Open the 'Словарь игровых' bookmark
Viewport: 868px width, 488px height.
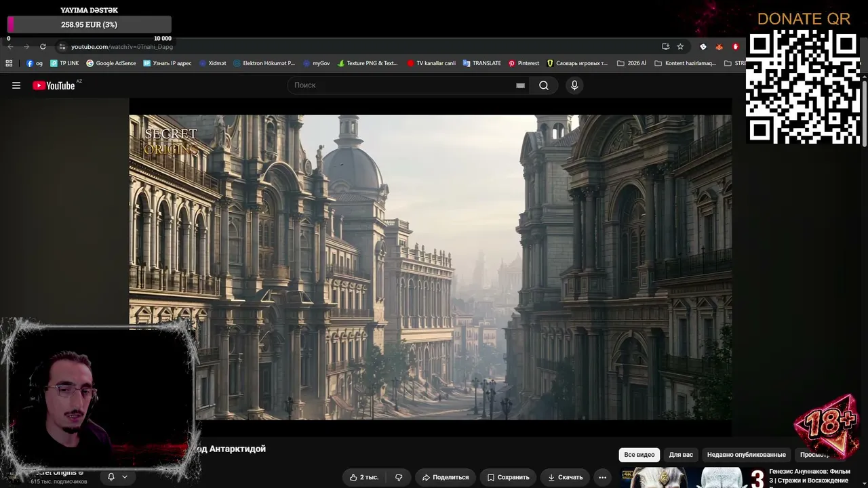point(577,63)
